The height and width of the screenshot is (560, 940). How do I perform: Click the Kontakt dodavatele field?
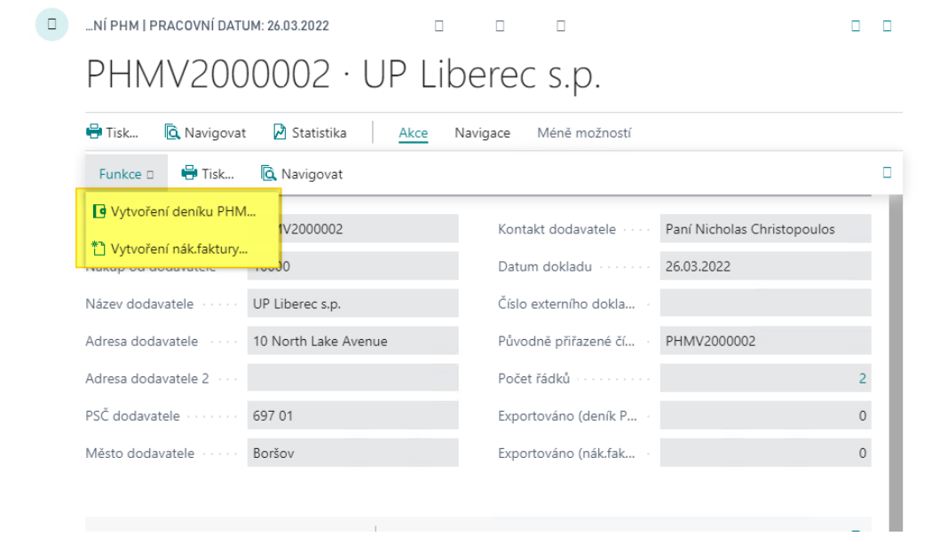764,229
